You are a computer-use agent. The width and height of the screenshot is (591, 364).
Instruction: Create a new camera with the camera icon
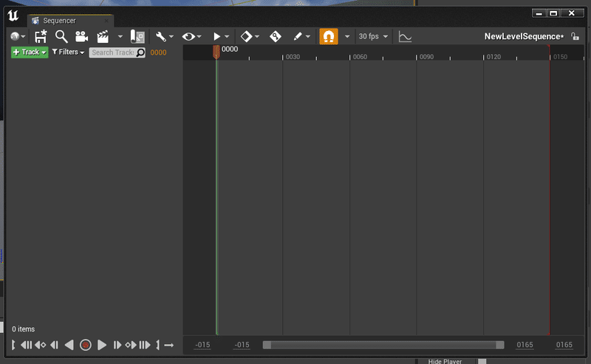pyautogui.click(x=81, y=36)
